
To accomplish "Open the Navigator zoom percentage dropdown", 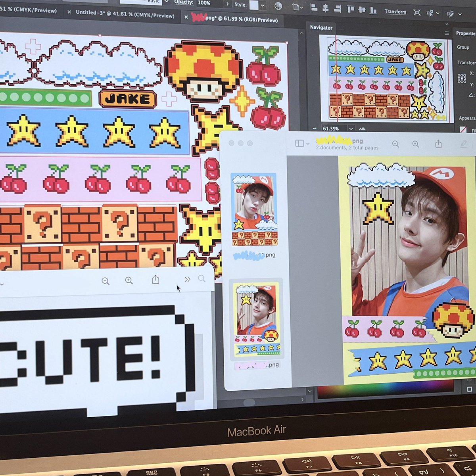I will 351,129.
